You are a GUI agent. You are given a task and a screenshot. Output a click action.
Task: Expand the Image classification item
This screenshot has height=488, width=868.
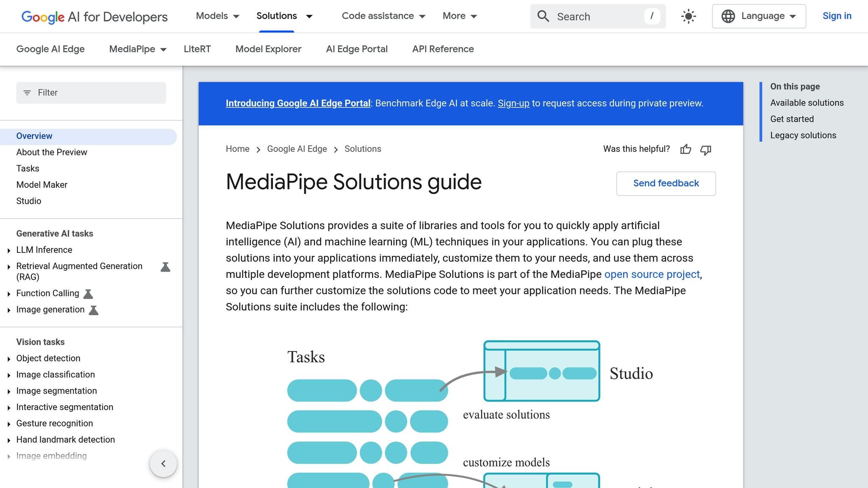[9, 375]
